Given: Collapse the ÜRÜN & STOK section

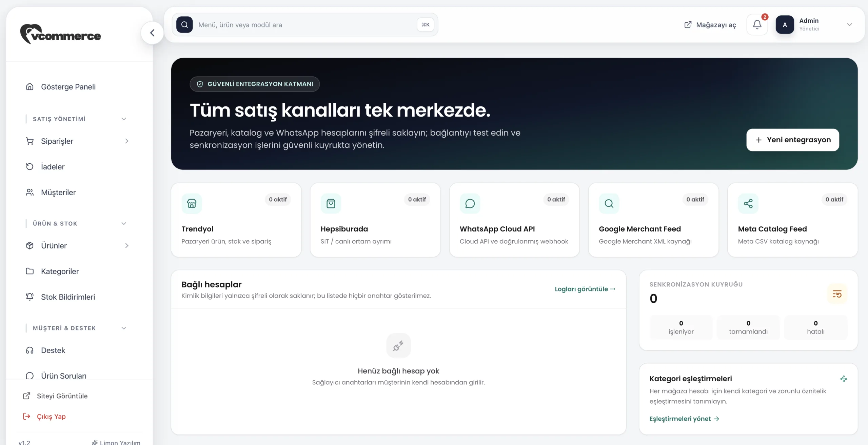Looking at the screenshot, I should (x=124, y=223).
